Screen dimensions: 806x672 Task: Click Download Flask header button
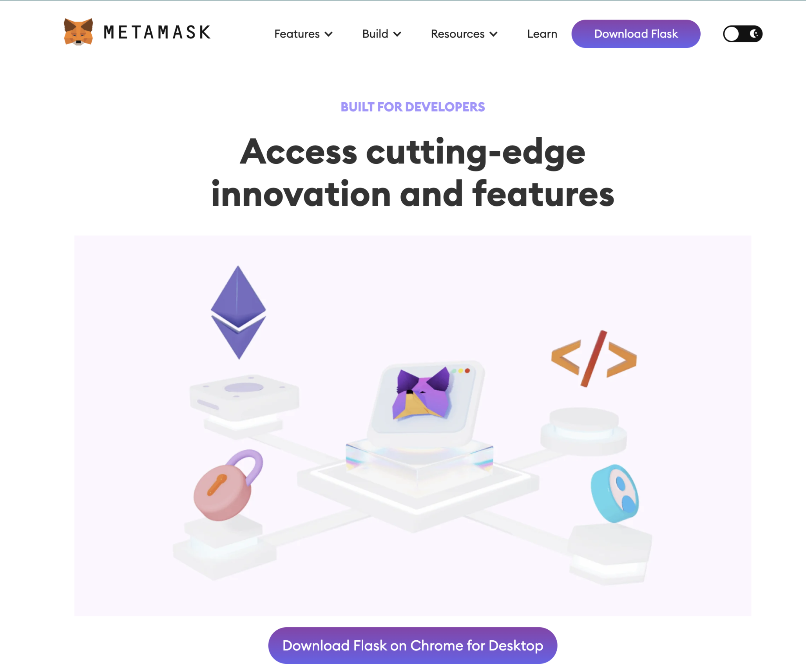point(636,33)
